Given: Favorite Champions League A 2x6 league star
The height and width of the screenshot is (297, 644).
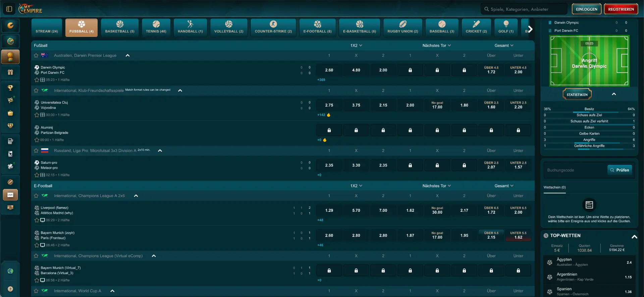Looking at the screenshot, I should click(x=36, y=196).
